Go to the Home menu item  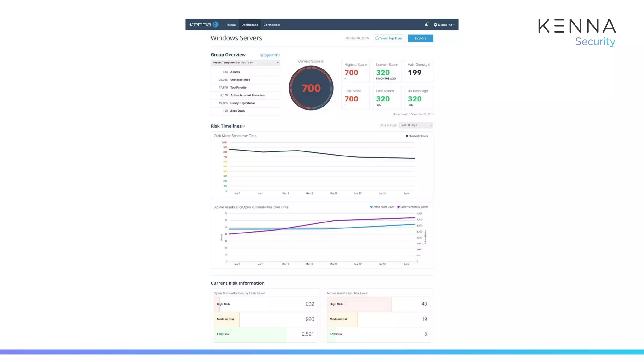pos(231,25)
